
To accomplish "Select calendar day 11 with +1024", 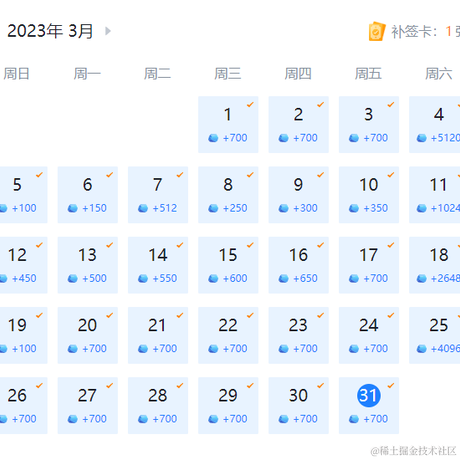I will click(435, 195).
